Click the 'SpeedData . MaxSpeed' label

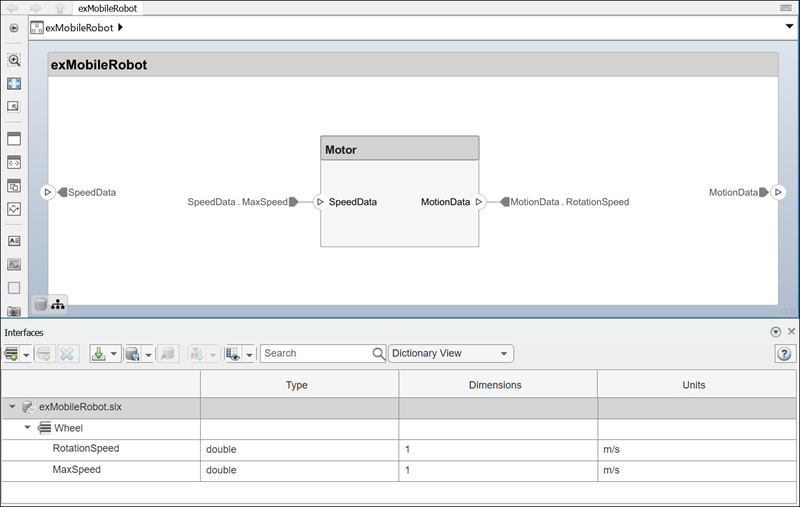pos(237,202)
